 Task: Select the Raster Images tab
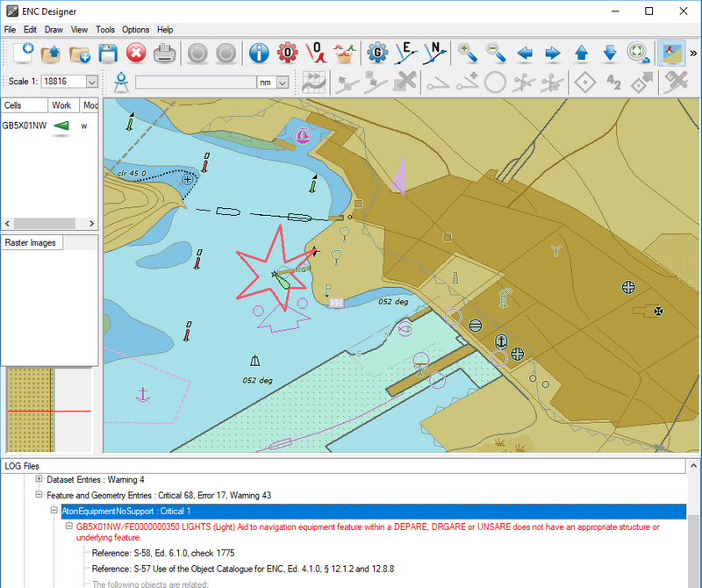pyautogui.click(x=31, y=243)
